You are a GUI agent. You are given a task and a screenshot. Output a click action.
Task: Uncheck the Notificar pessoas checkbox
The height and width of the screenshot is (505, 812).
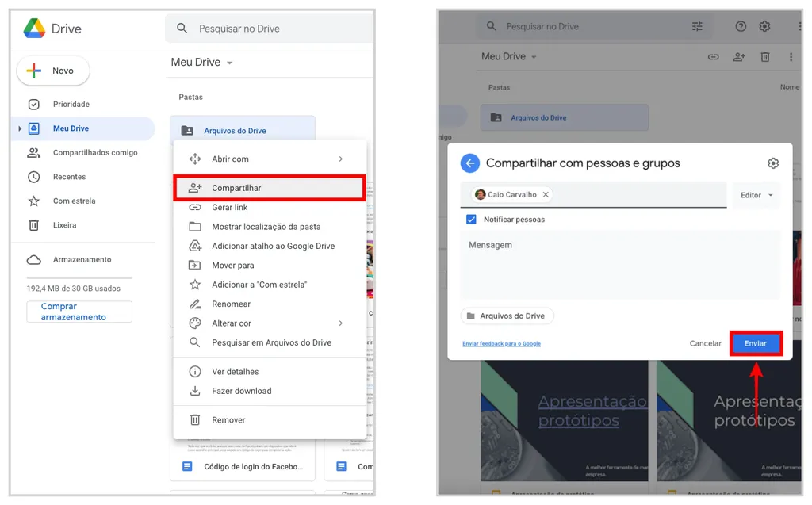coord(471,220)
